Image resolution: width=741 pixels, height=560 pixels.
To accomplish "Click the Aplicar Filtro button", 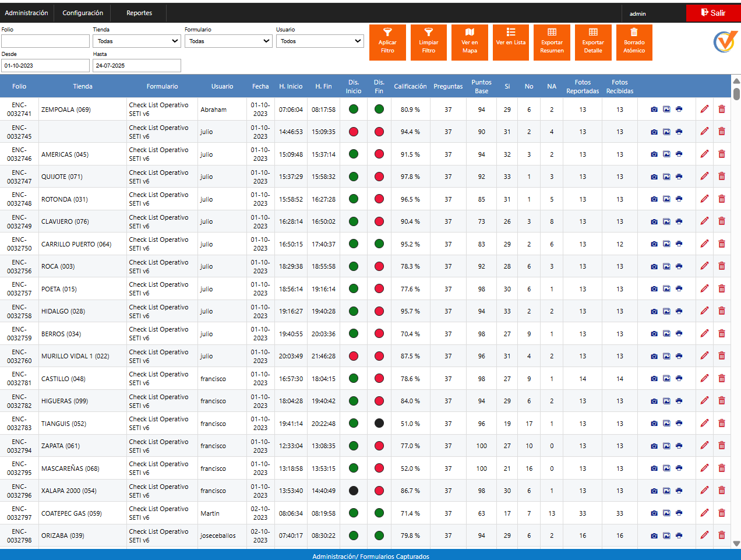I will (x=387, y=43).
